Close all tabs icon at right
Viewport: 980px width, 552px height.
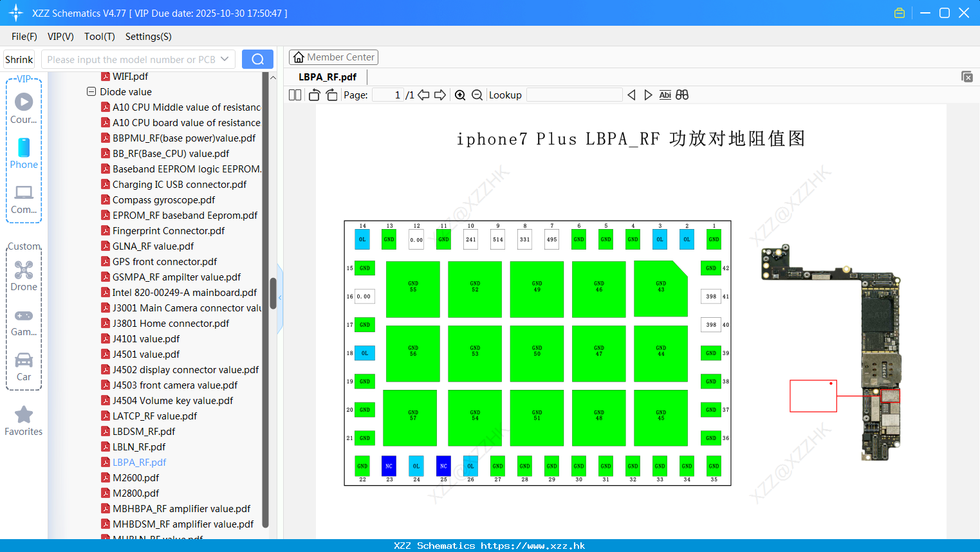966,77
